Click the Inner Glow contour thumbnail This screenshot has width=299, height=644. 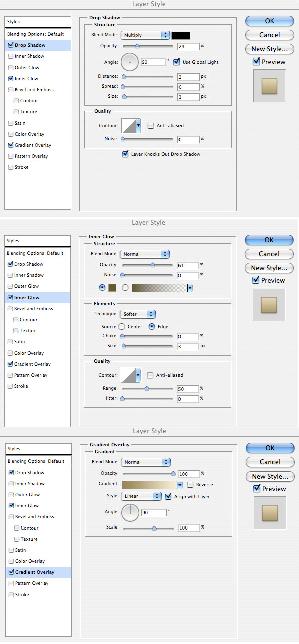tap(130, 375)
